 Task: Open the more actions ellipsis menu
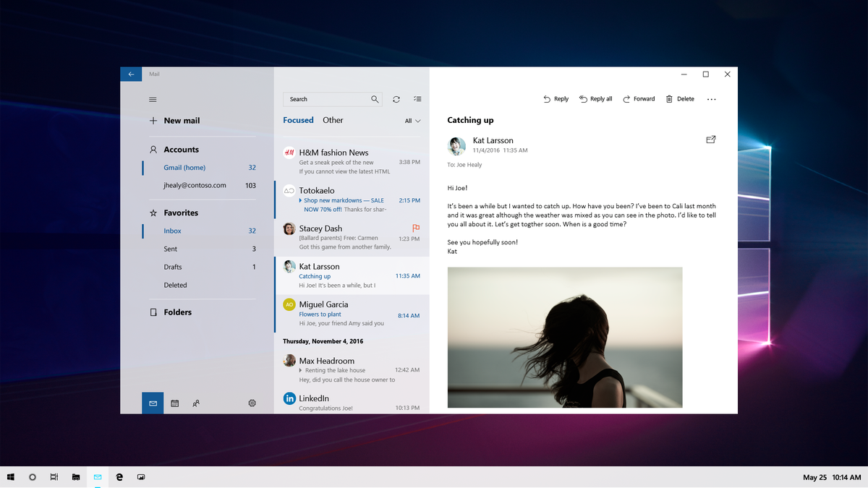click(x=711, y=99)
